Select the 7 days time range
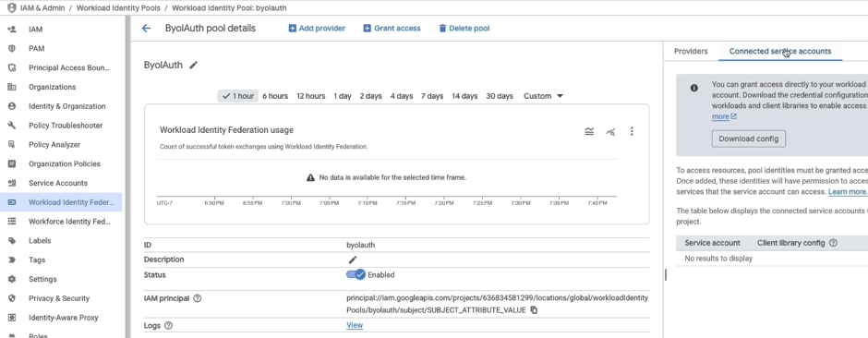 [x=432, y=96]
